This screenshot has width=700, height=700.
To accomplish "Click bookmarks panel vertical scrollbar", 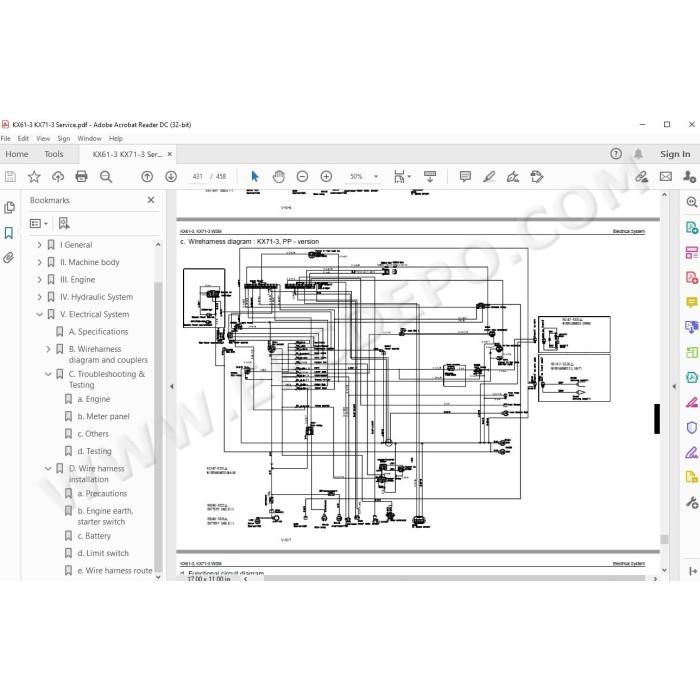I will pos(158,426).
